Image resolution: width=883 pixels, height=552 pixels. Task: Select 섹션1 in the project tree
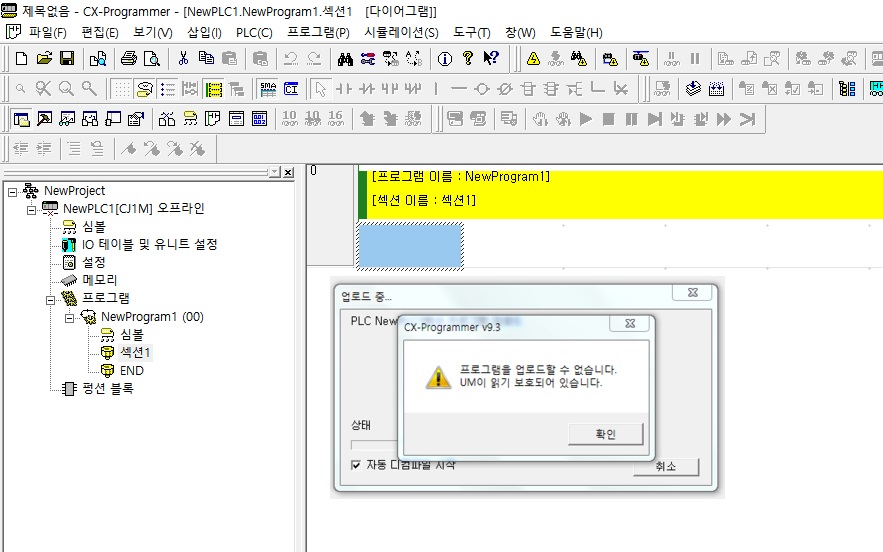[x=135, y=353]
